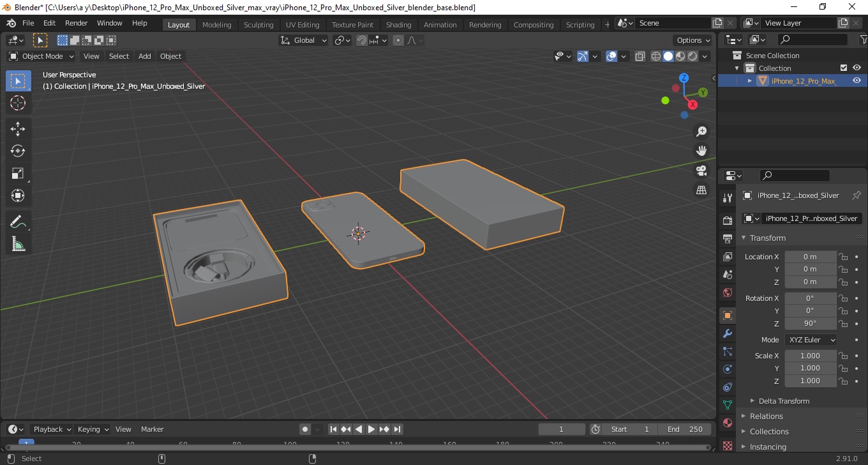
Task: Open the Output properties tab
Action: 727,238
